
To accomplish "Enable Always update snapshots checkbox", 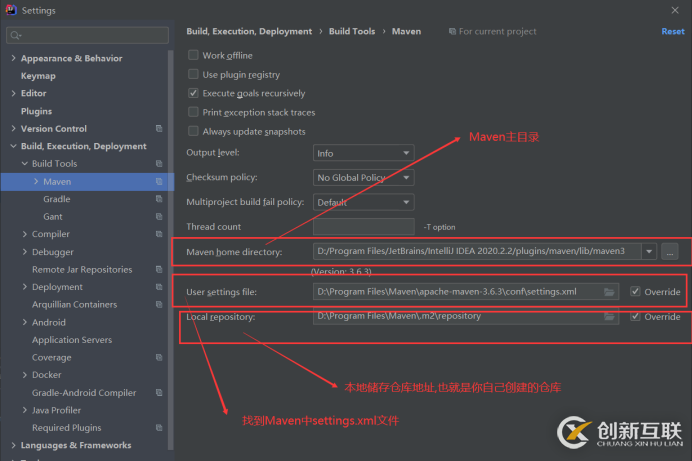I will pyautogui.click(x=193, y=131).
